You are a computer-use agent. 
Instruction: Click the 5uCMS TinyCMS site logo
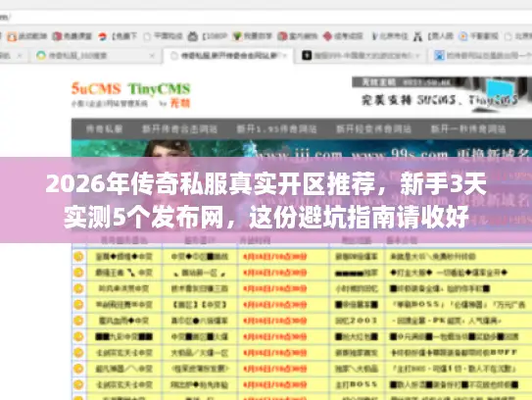pos(130,94)
